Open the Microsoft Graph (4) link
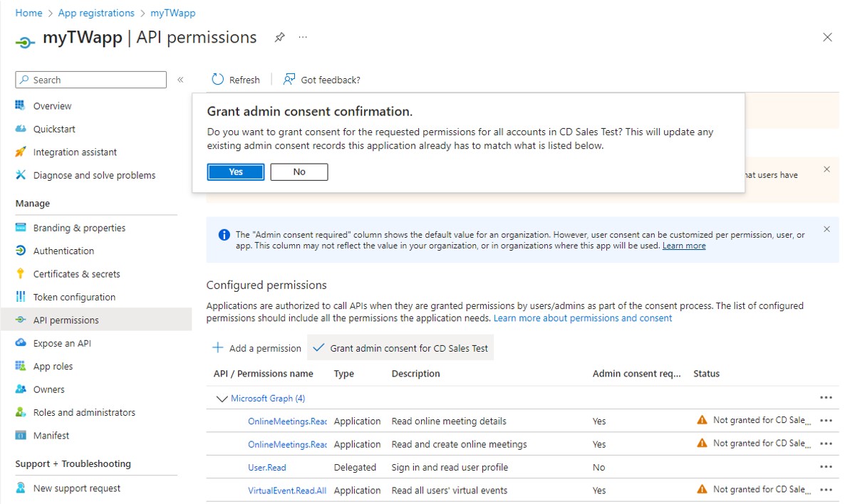Image resolution: width=845 pixels, height=504 pixels. (268, 399)
